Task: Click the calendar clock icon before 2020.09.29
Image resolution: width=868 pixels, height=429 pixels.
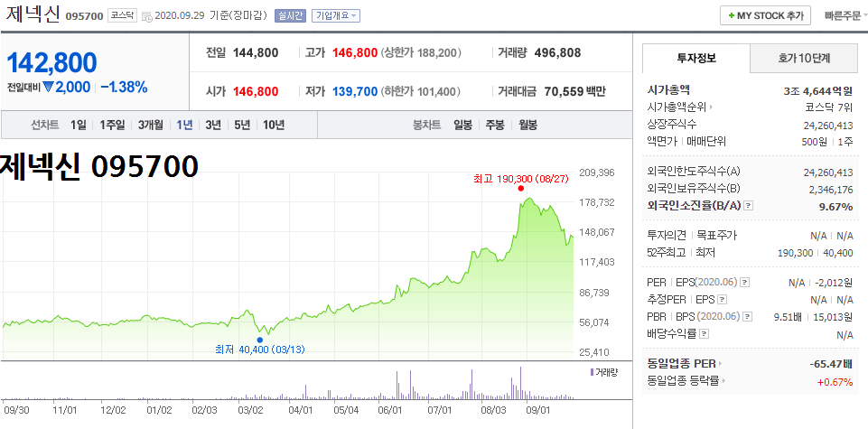Action: pyautogui.click(x=148, y=16)
